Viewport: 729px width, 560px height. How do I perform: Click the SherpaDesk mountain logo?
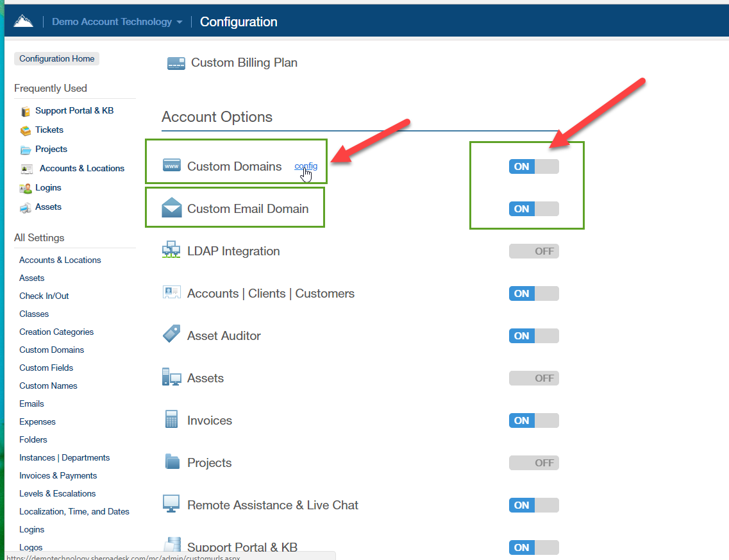pyautogui.click(x=23, y=22)
